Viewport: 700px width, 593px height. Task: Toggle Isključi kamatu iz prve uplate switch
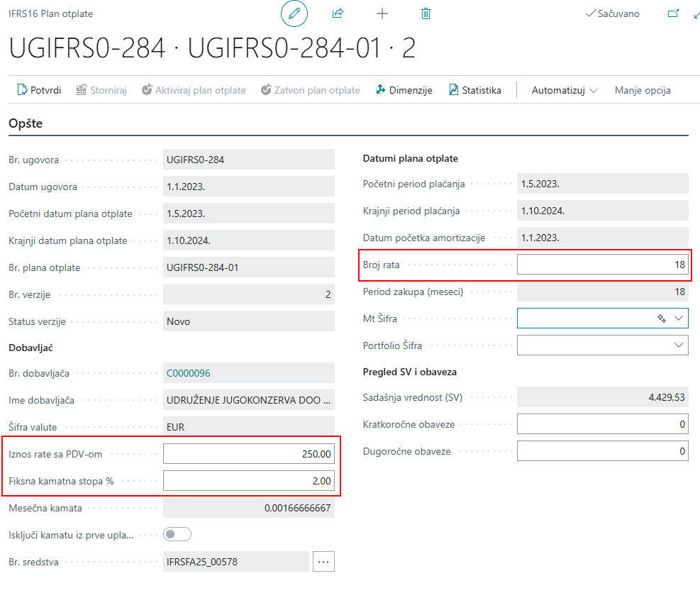coord(177,535)
